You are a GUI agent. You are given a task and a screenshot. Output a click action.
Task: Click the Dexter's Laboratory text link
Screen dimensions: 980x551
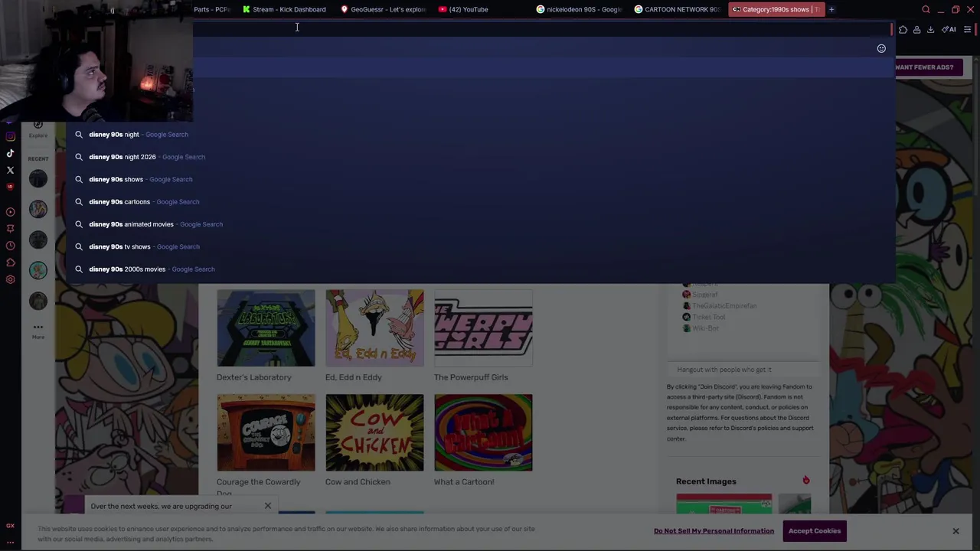tap(253, 377)
